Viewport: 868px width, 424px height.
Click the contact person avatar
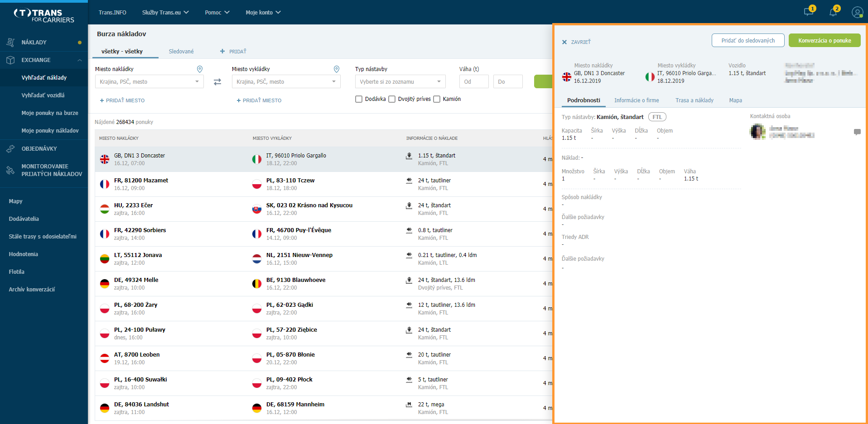[757, 132]
